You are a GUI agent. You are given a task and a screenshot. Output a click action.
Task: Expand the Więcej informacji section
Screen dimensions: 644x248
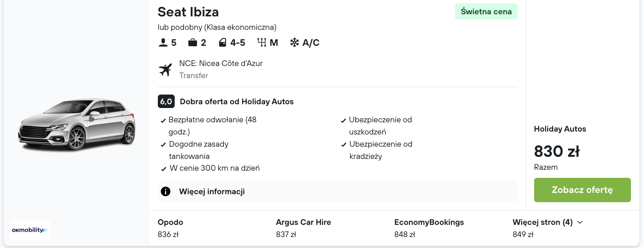click(x=212, y=192)
